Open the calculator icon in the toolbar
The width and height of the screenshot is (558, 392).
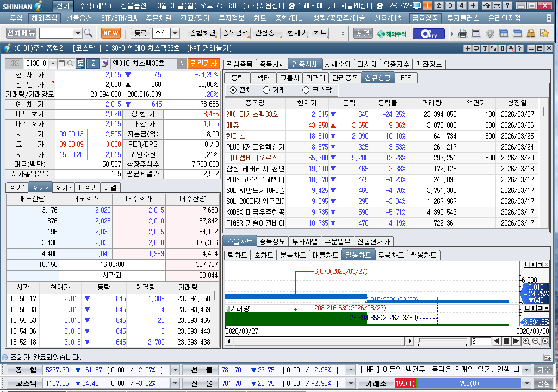(x=476, y=34)
